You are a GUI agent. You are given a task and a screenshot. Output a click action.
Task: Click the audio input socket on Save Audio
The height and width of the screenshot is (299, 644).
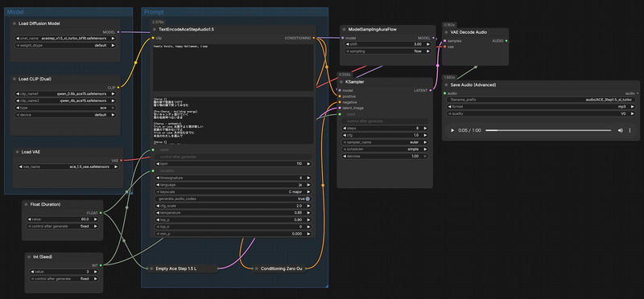click(445, 93)
